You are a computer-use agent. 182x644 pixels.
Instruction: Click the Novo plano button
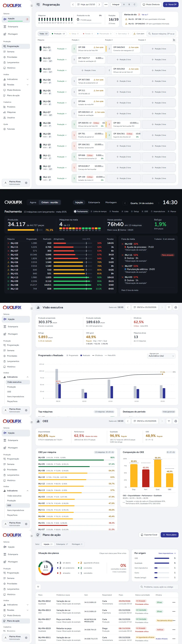[x=169, y=535]
